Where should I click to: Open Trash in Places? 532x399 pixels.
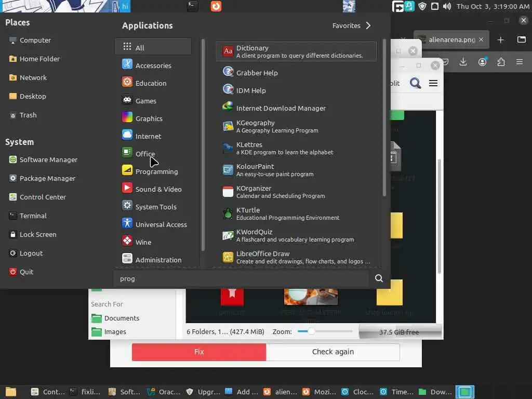tap(23, 115)
